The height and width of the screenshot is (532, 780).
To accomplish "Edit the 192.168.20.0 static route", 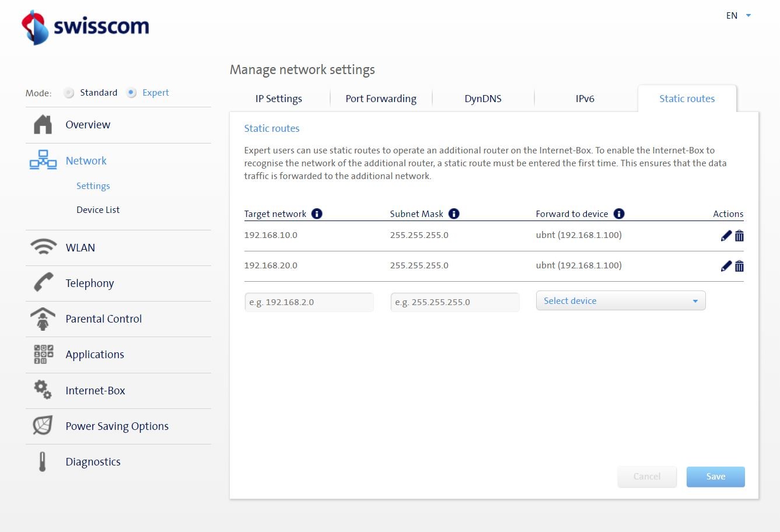I will 726,266.
